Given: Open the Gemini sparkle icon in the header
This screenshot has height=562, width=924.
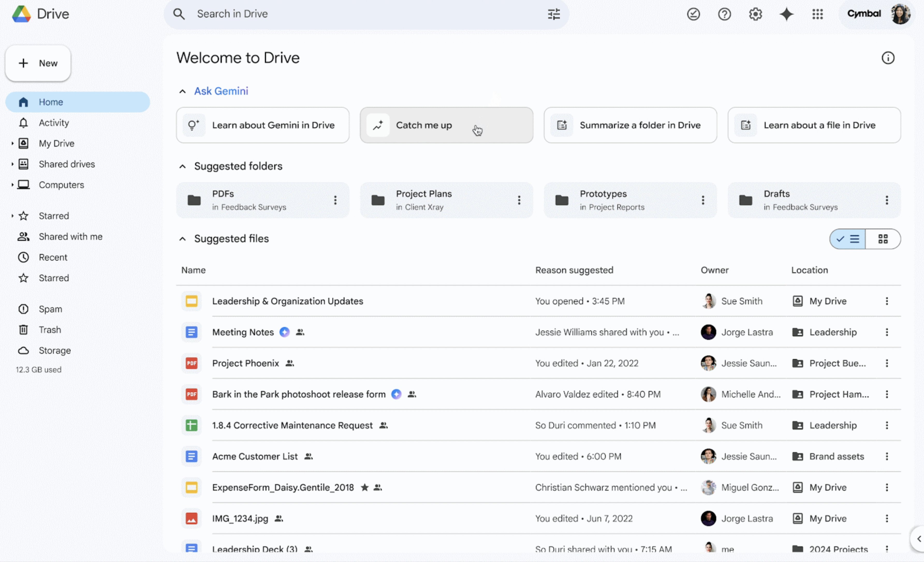Looking at the screenshot, I should click(x=786, y=14).
